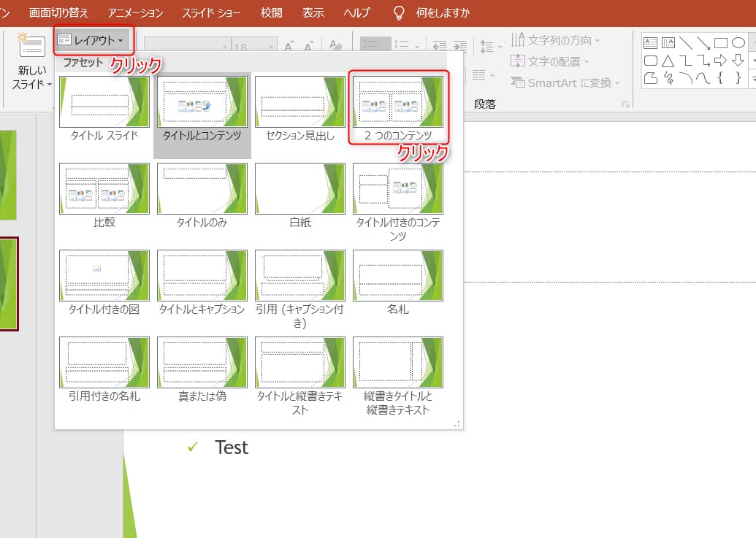
Task: Select the arrow shape in shapes gallery
Action: (721, 61)
